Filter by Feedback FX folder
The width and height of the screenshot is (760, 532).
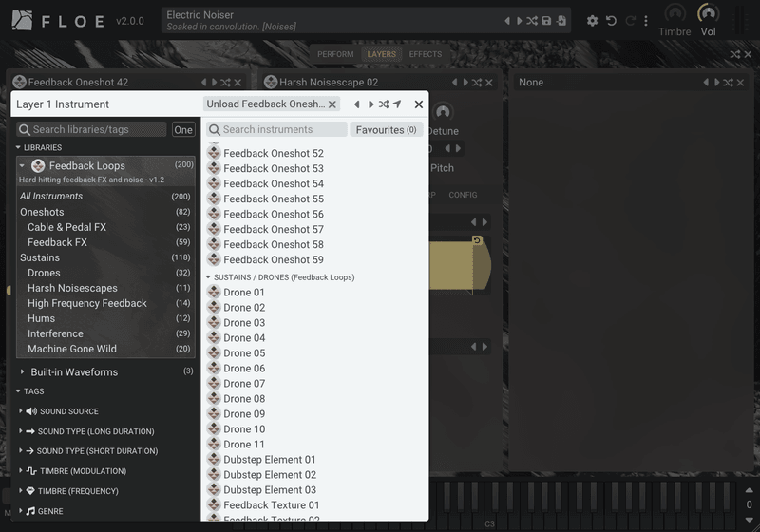click(105, 242)
